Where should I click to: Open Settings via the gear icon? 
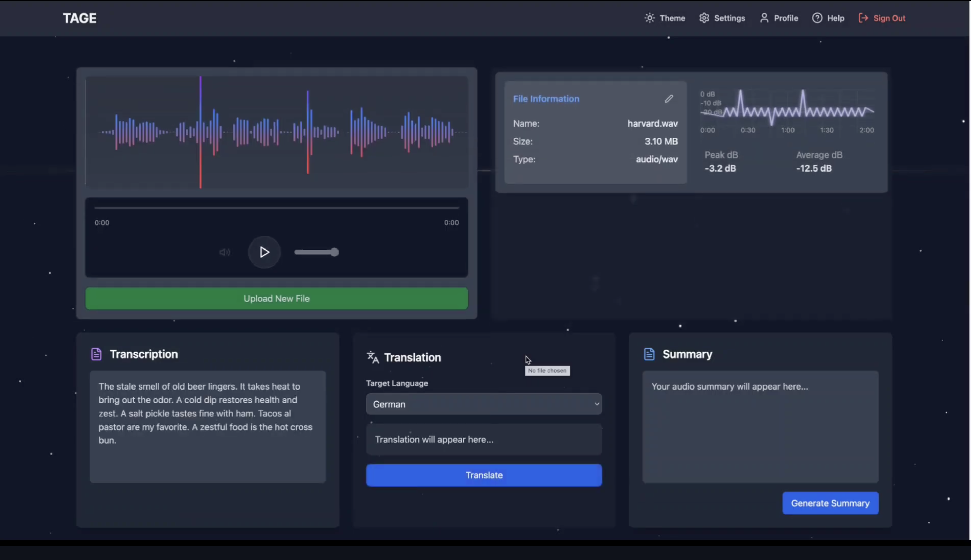point(704,18)
